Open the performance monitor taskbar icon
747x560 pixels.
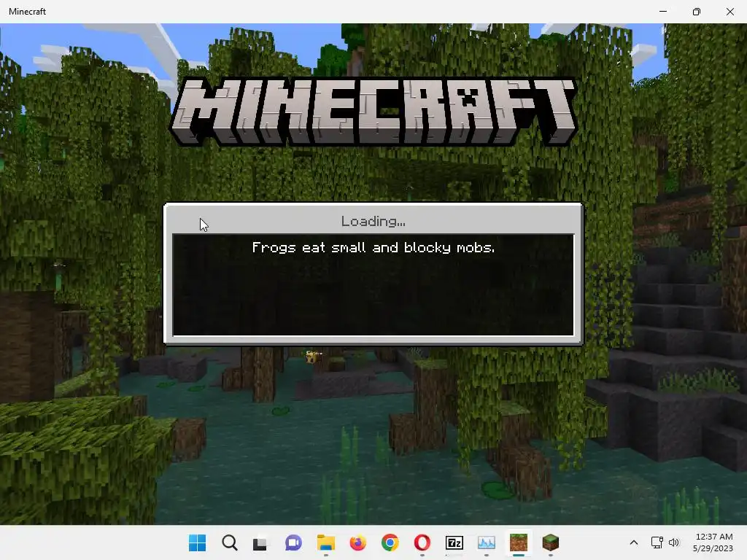click(x=487, y=542)
